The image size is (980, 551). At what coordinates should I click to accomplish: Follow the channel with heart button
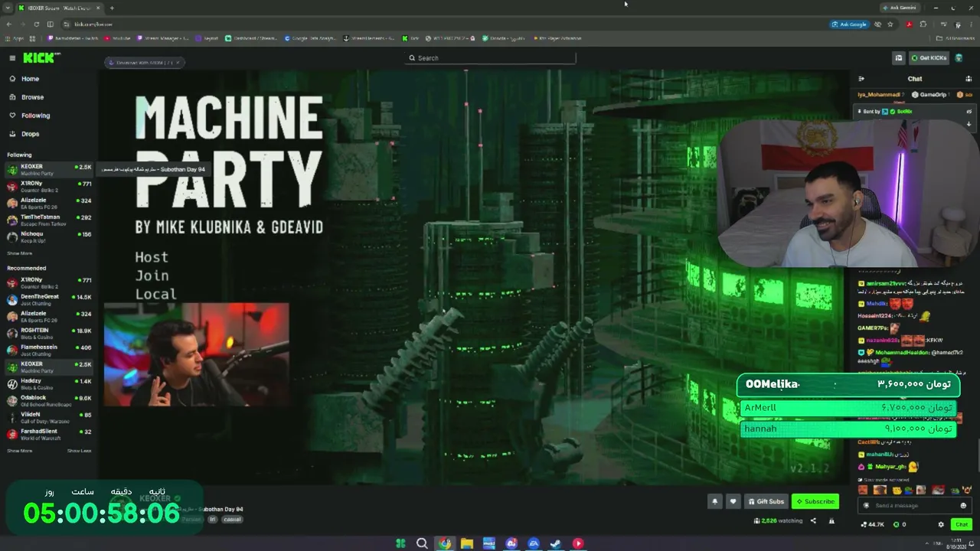(x=733, y=501)
